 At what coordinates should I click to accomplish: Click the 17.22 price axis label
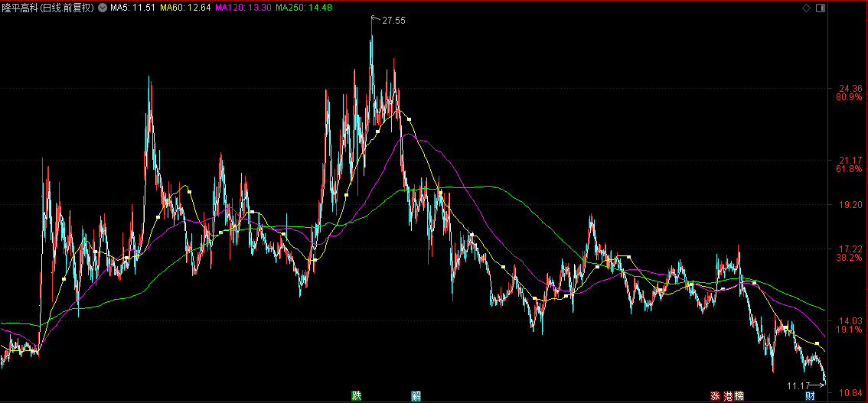pos(850,249)
